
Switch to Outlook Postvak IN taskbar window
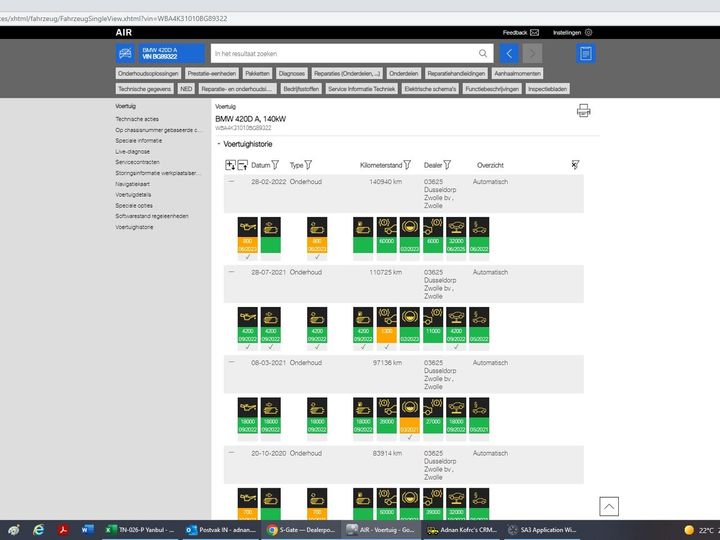221,530
